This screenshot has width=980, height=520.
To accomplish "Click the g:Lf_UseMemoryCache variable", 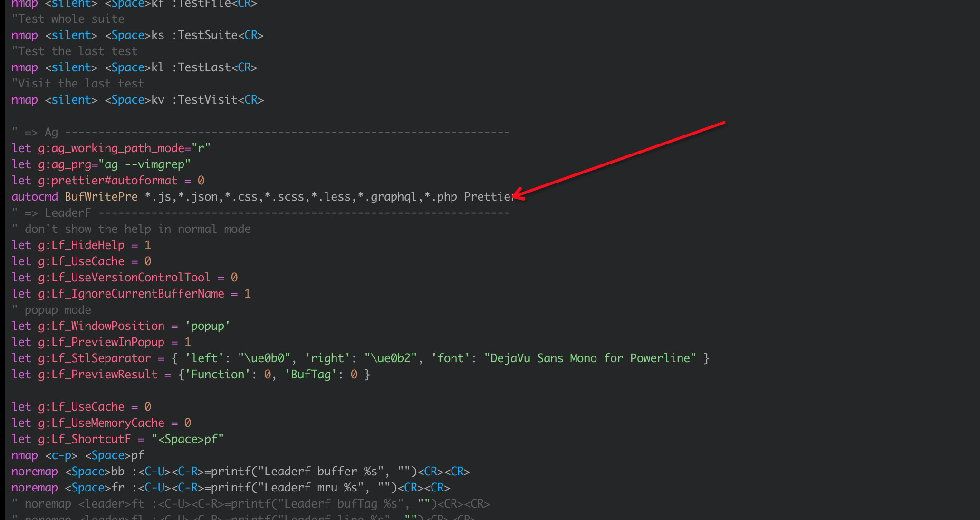I will [x=101, y=423].
